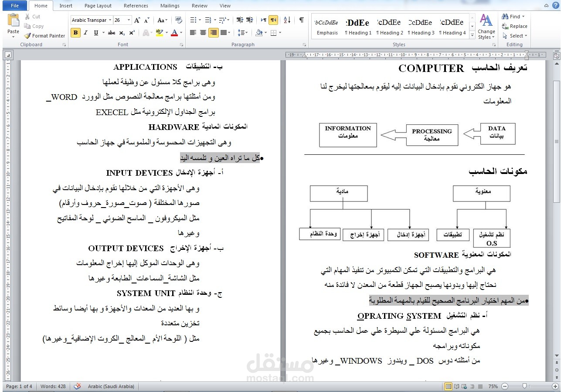
Task: Click the zoom slider handle
Action: tap(524, 386)
